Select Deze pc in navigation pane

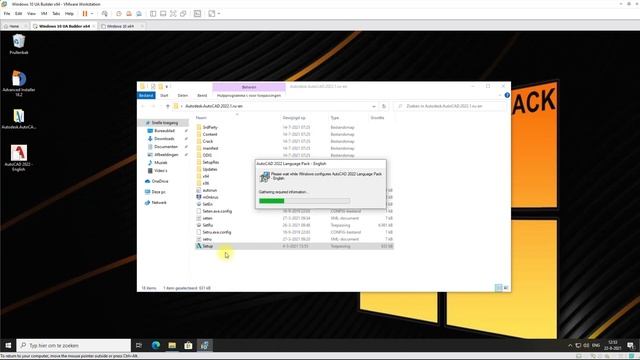[158, 192]
